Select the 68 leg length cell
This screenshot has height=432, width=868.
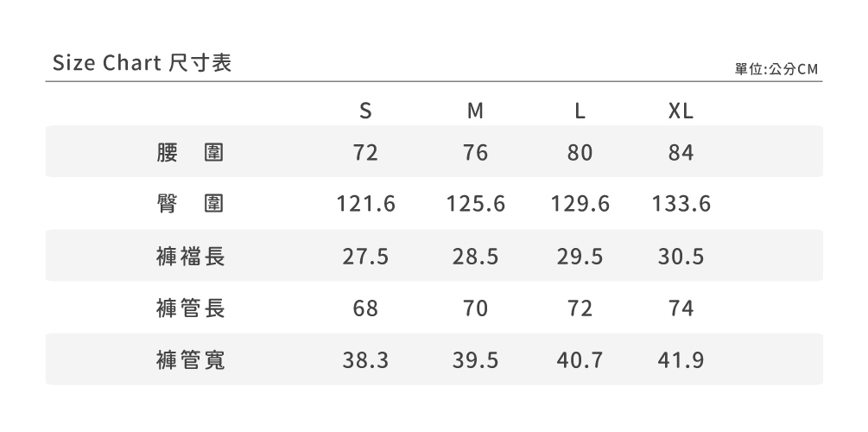point(365,308)
